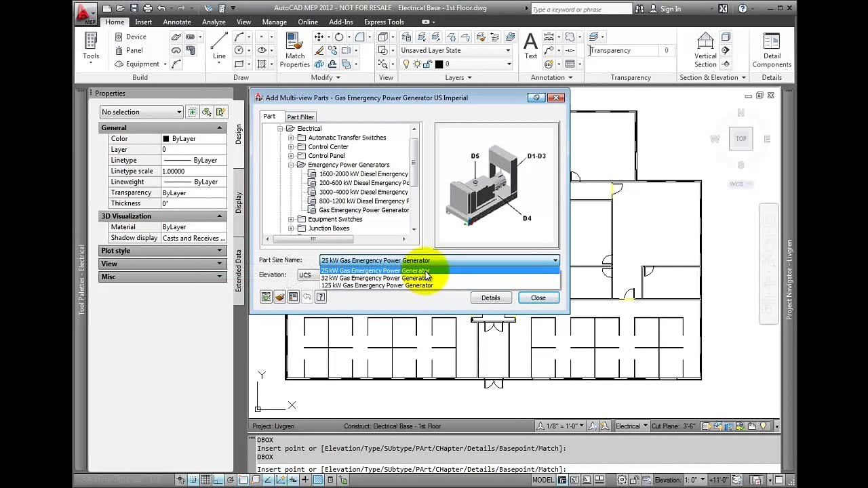Collapse the Emergency Power Generators folder
This screenshot has height=488, width=868.
tap(291, 165)
